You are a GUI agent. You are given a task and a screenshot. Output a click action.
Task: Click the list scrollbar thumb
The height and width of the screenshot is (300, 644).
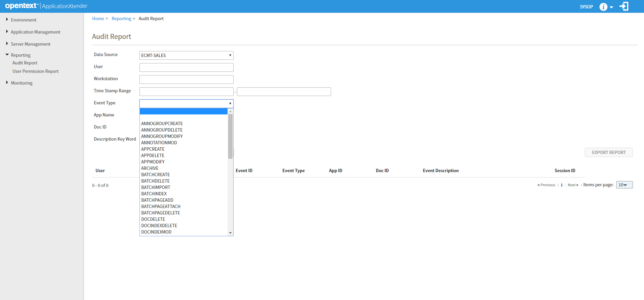tap(230, 136)
